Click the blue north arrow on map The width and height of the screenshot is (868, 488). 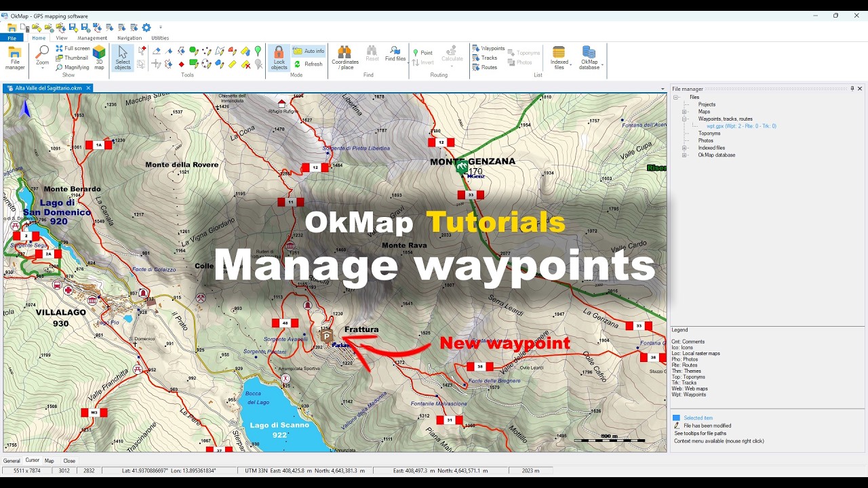click(26, 108)
